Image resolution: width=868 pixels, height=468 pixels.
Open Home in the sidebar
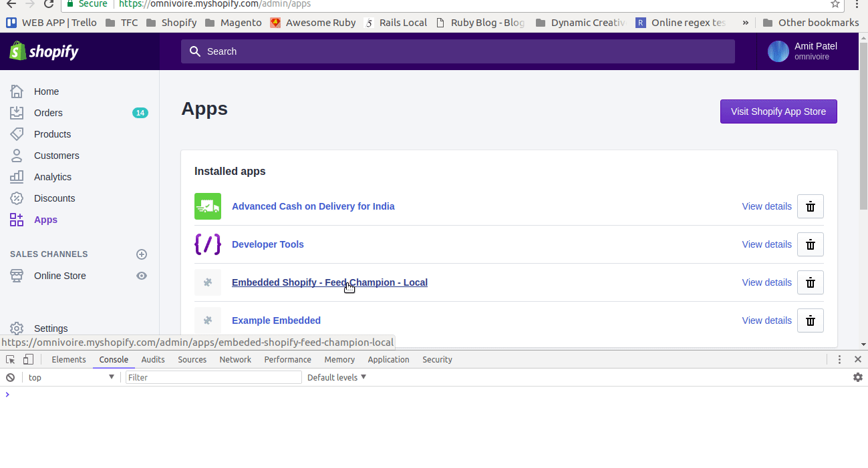click(x=46, y=91)
